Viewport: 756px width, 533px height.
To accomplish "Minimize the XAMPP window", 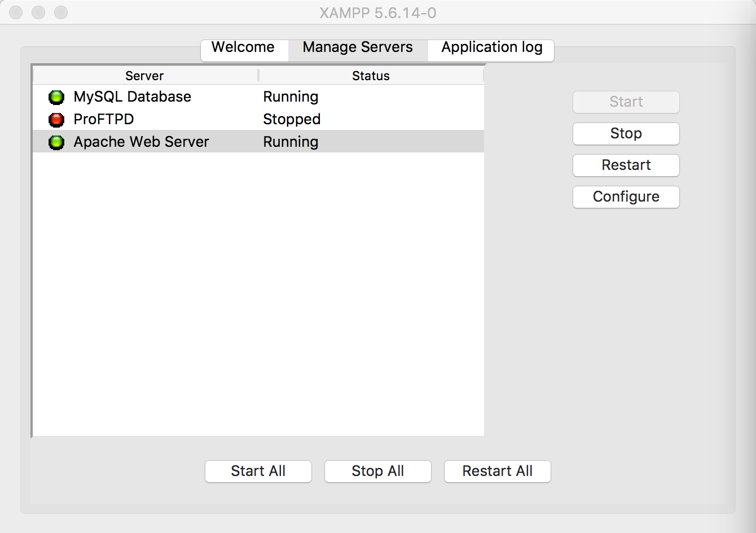I will (38, 12).
